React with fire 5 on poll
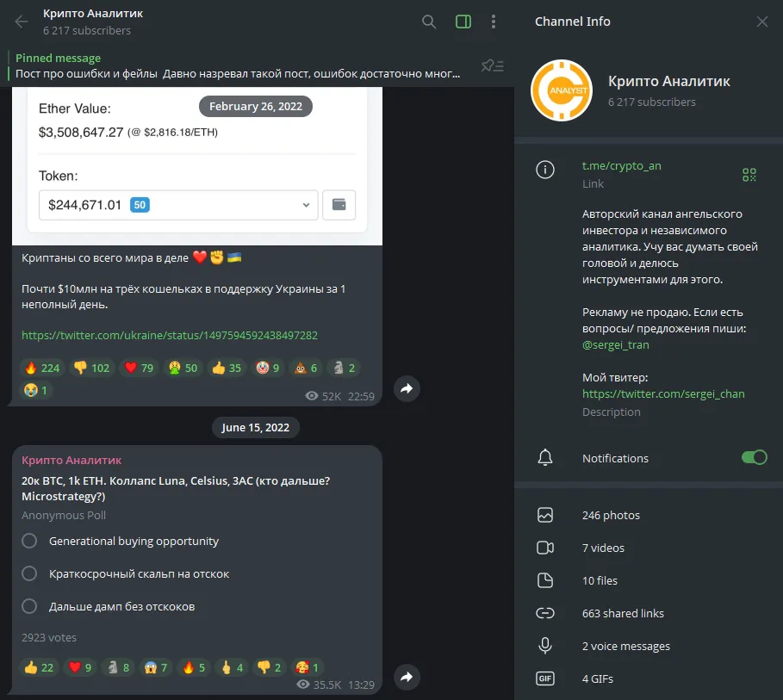Image resolution: width=783 pixels, height=700 pixels. click(194, 667)
